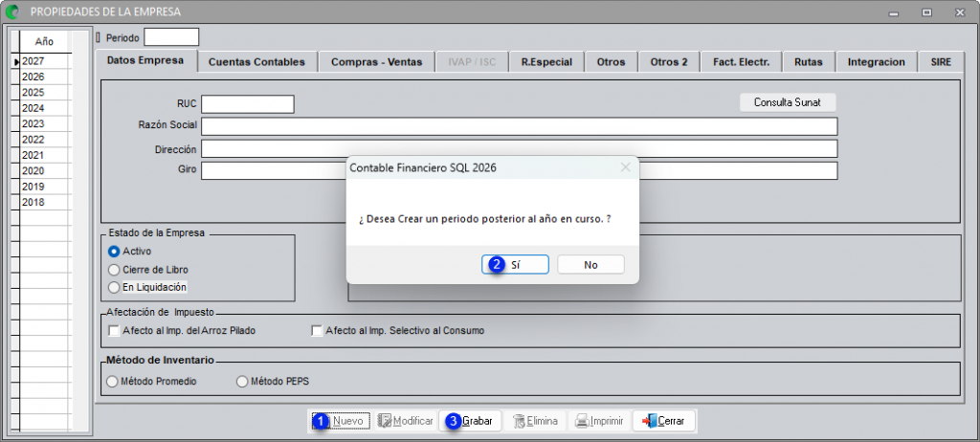This screenshot has width=980, height=442.
Task: Open the IVAP / ISC tab
Action: [473, 62]
